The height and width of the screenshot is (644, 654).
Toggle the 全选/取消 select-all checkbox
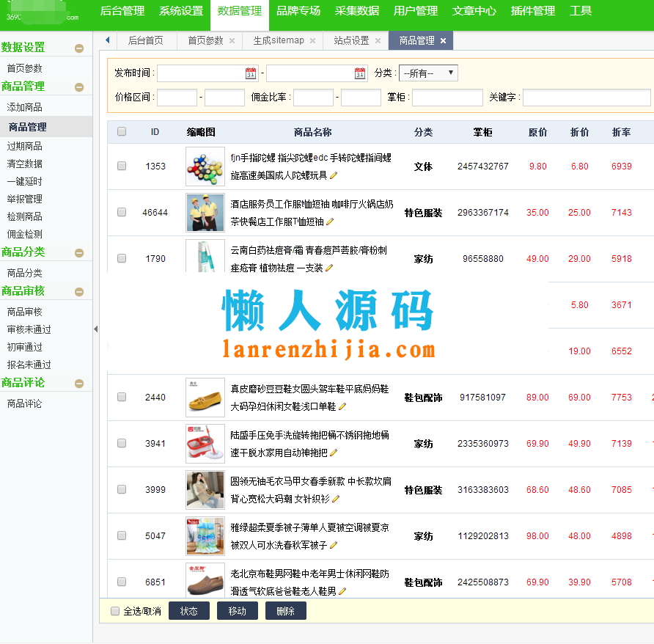click(115, 611)
